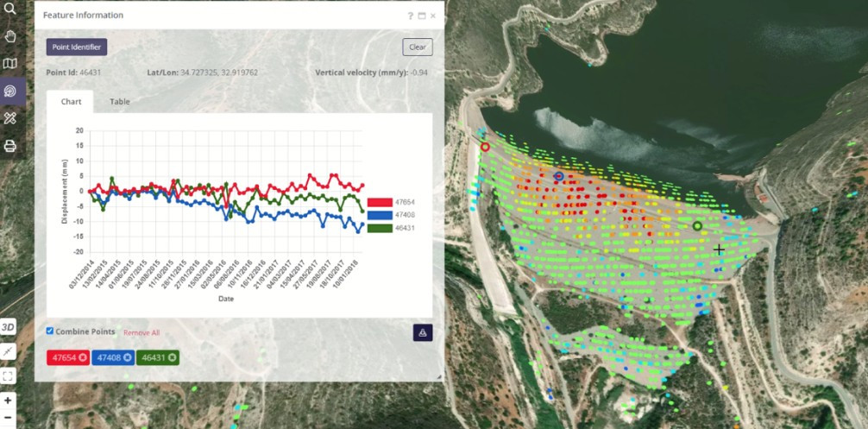868x429 pixels.
Task: Open the map layers icon
Action: point(9,64)
